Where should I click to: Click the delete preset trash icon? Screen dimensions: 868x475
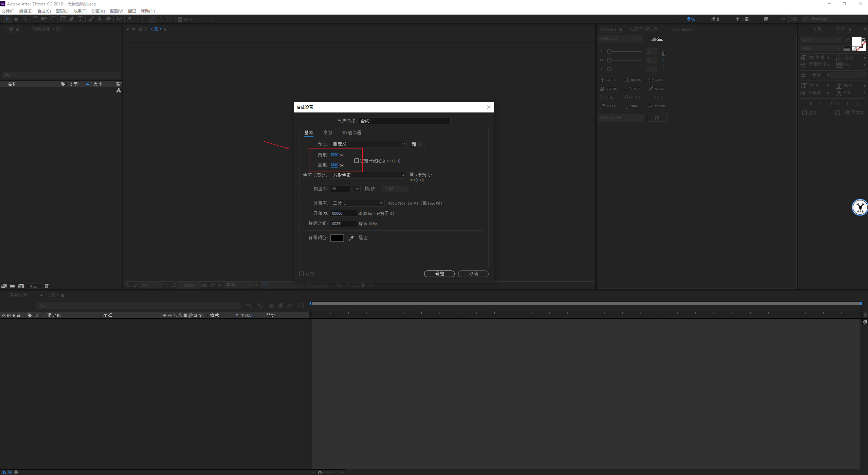(x=421, y=144)
